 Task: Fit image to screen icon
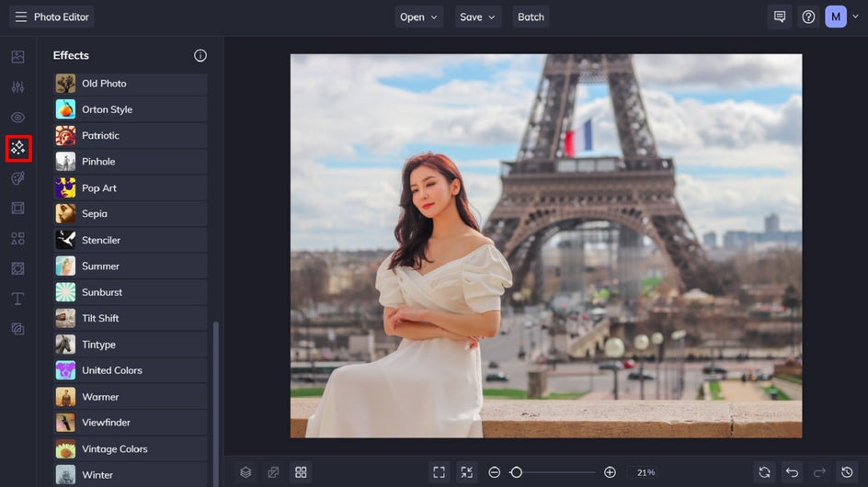[439, 472]
